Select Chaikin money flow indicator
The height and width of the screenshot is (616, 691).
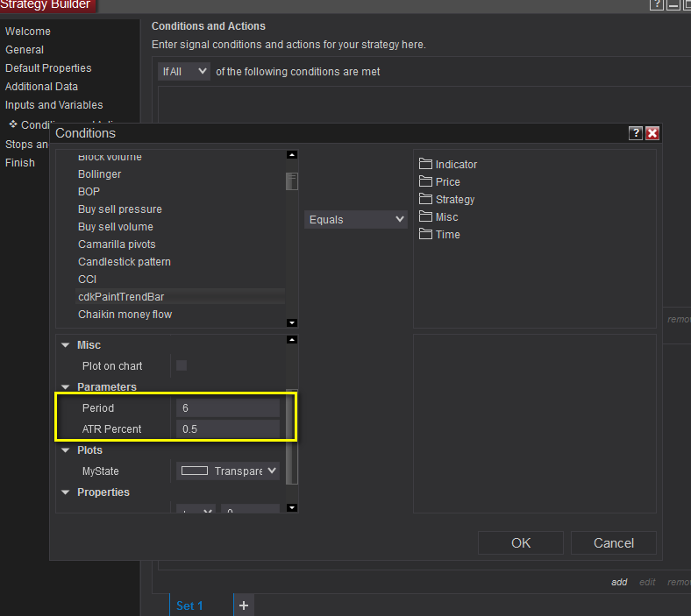[x=125, y=315]
